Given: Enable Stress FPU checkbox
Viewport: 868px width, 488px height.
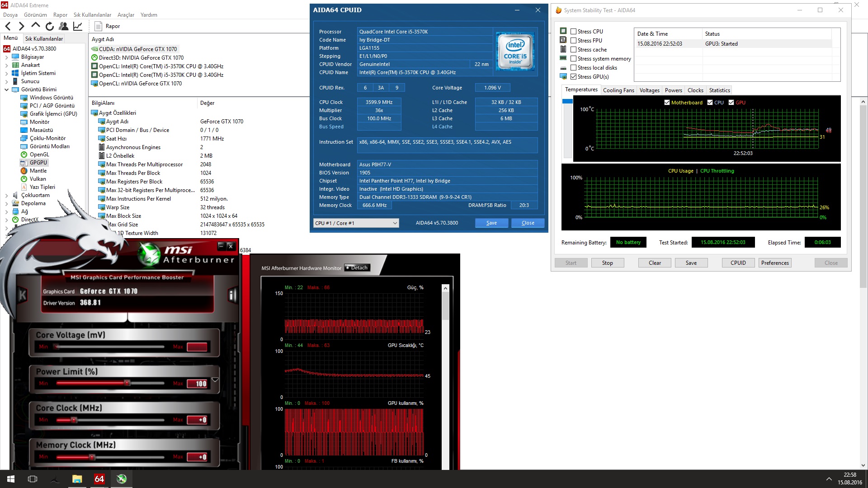Looking at the screenshot, I should pyautogui.click(x=573, y=41).
